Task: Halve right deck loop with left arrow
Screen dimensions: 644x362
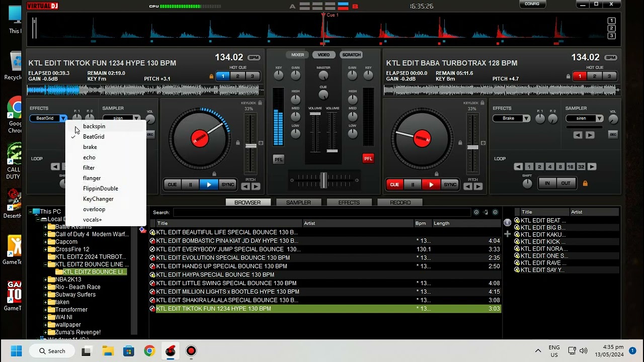Action: pos(518,167)
